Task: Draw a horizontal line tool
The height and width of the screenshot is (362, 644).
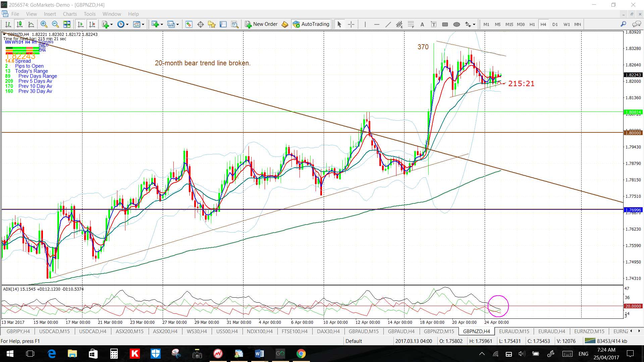Action: (377, 24)
